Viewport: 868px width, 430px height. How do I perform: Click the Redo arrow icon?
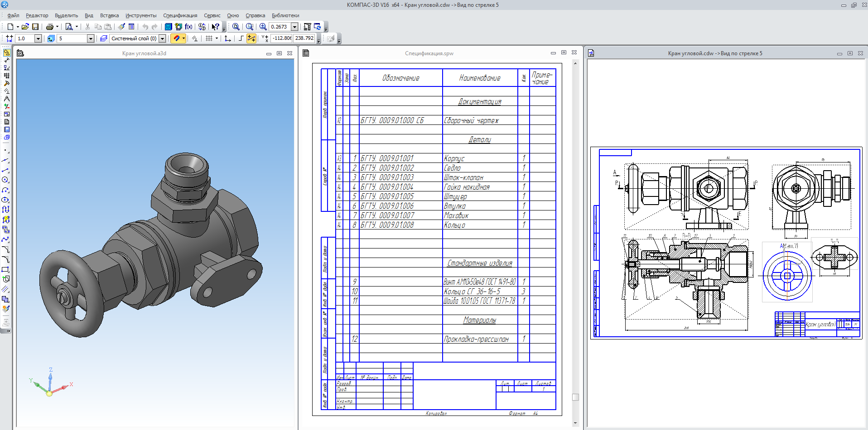click(155, 27)
